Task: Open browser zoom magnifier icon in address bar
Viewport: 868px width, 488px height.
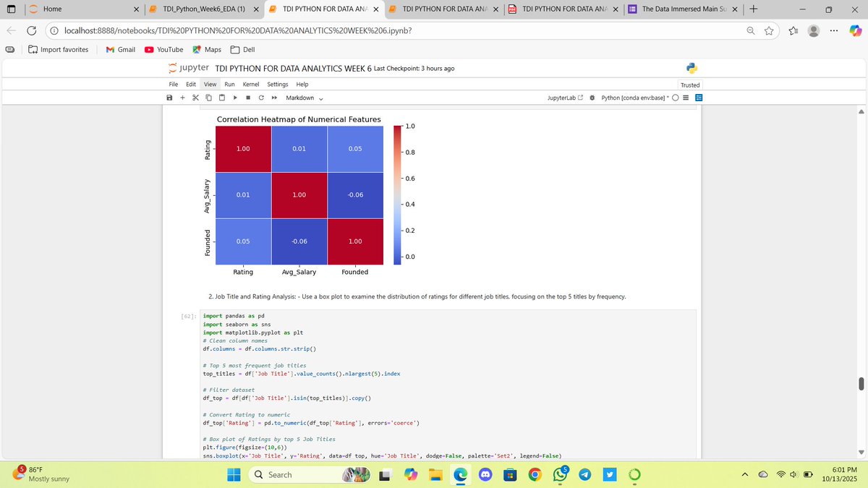Action: [x=752, y=30]
